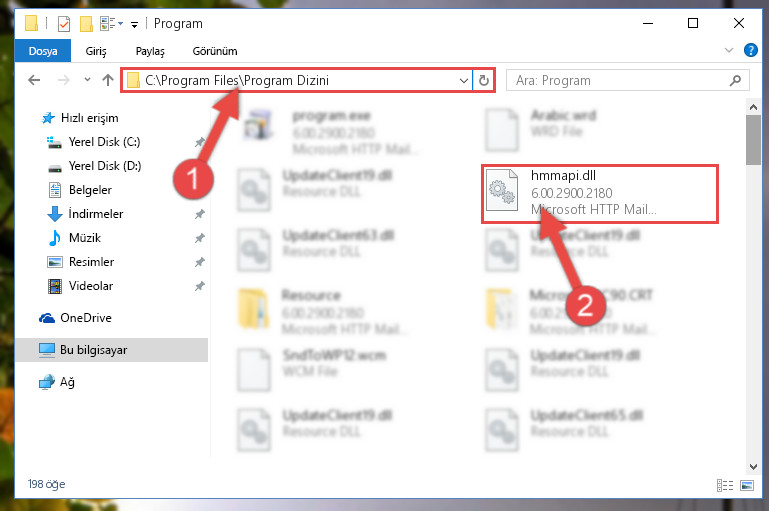Select the hmmapi.dll file
The height and width of the screenshot is (511, 769).
pos(599,194)
